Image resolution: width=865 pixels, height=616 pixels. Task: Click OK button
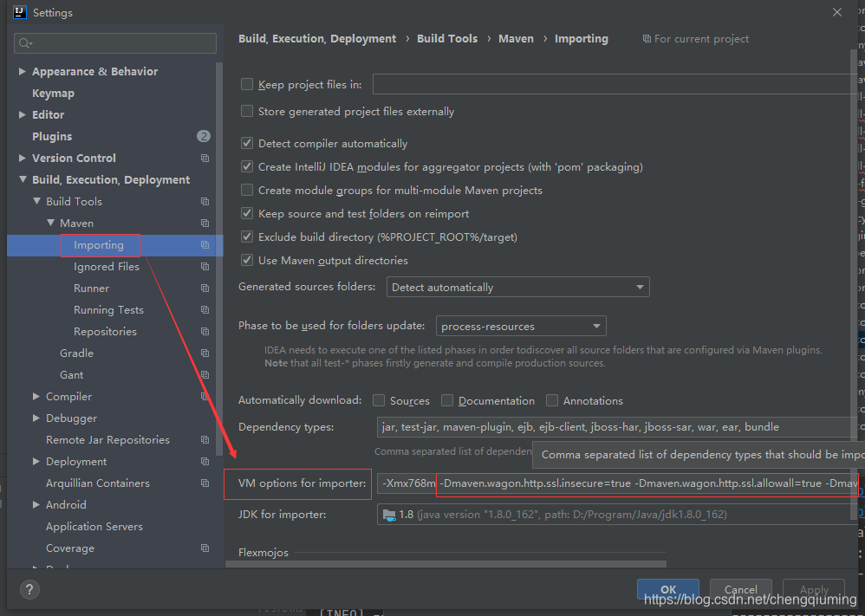pyautogui.click(x=668, y=589)
